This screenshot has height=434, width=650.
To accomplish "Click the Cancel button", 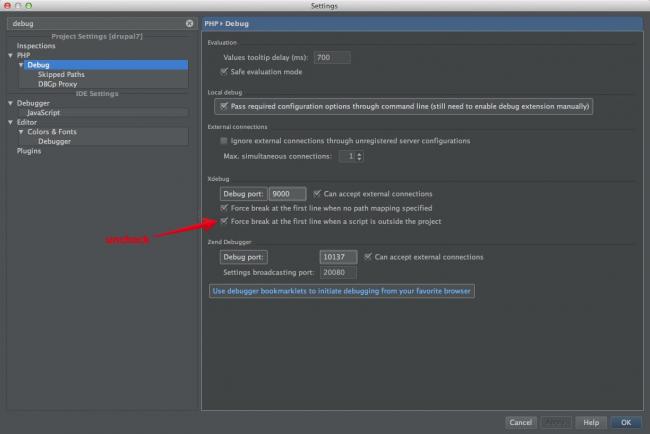I will (x=521, y=422).
